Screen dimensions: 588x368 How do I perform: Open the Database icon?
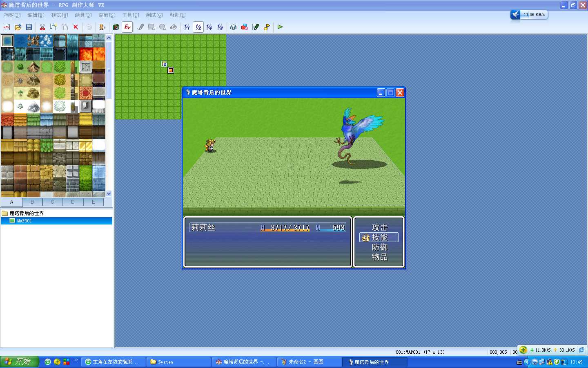pos(234,27)
